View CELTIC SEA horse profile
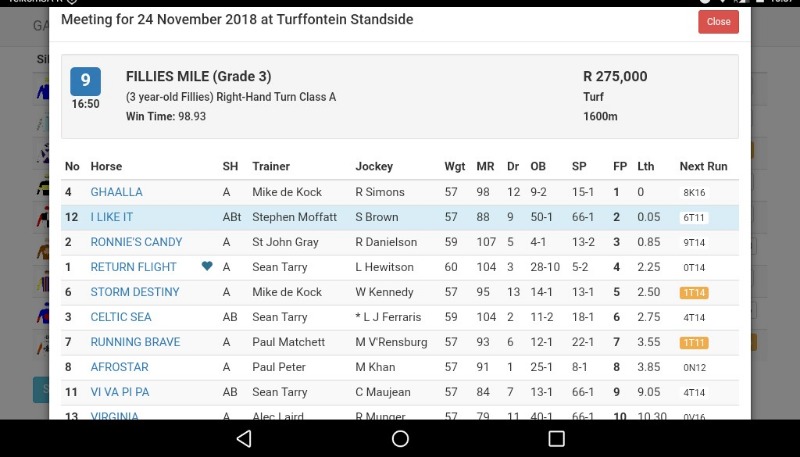The height and width of the screenshot is (457, 800). point(121,317)
